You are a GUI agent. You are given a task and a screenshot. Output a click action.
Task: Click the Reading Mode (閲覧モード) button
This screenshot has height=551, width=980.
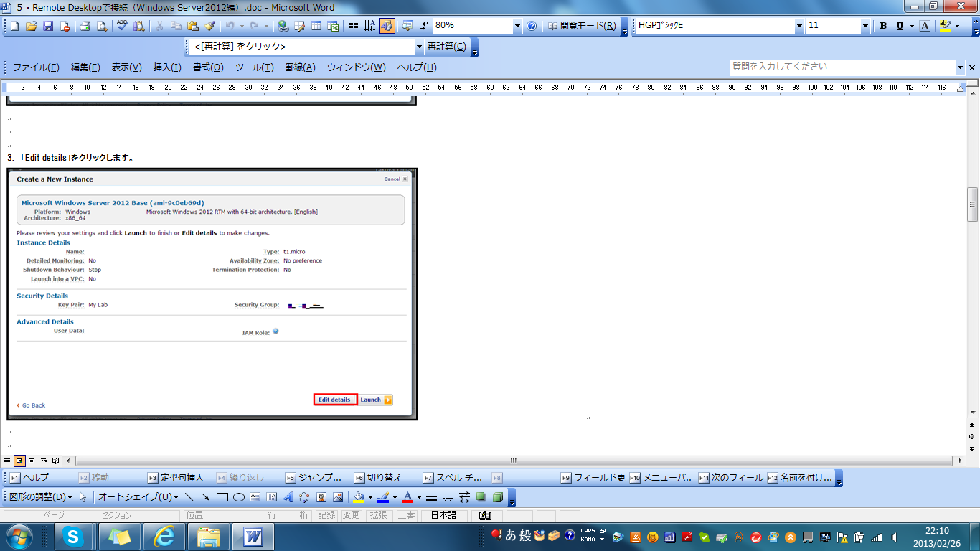[582, 26]
